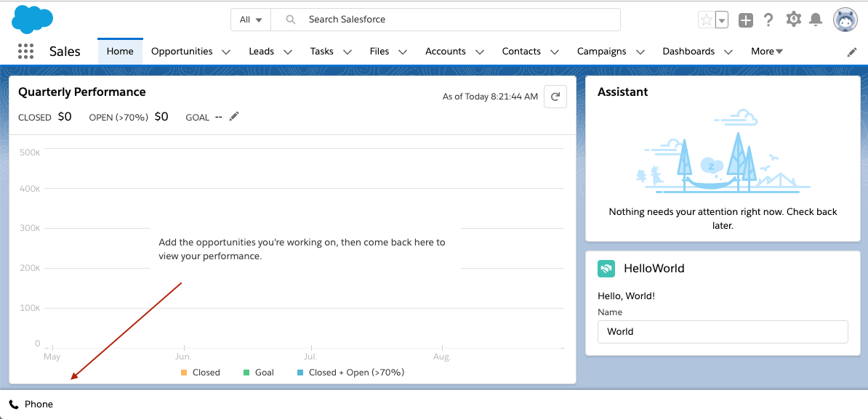Click the search magnifier icon
This screenshot has width=868, height=419.
tap(290, 20)
